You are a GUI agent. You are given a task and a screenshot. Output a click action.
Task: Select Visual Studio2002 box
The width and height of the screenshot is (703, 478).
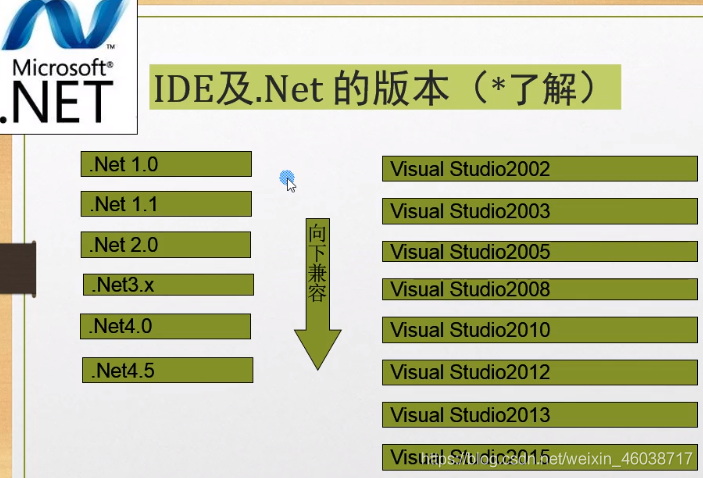(x=540, y=169)
